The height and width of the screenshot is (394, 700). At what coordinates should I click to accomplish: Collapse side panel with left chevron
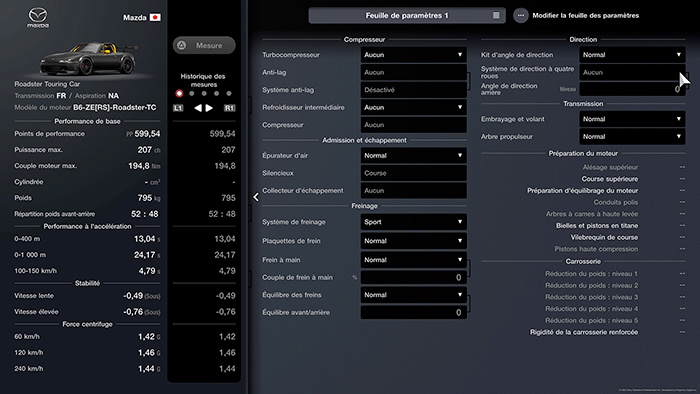pyautogui.click(x=256, y=197)
